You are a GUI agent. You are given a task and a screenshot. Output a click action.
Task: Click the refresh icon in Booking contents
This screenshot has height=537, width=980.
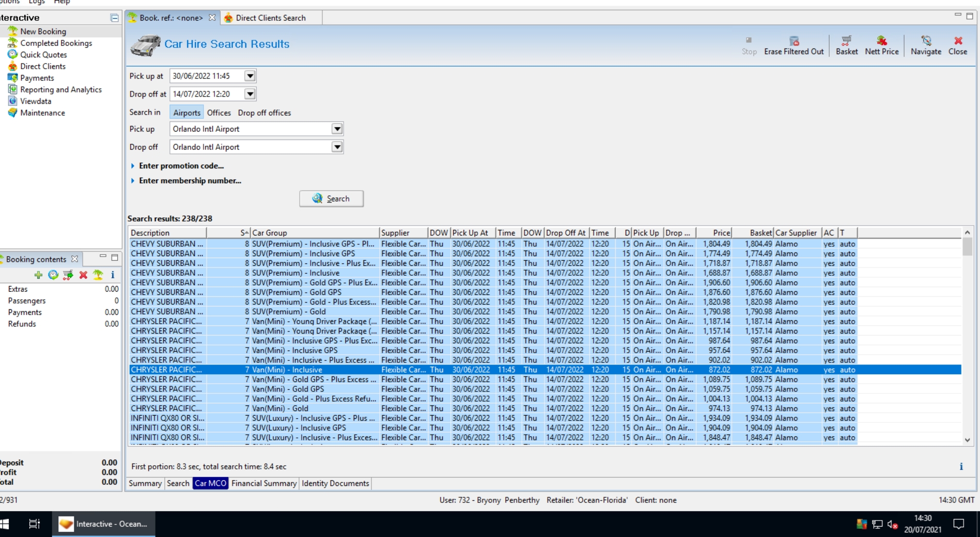(x=53, y=275)
